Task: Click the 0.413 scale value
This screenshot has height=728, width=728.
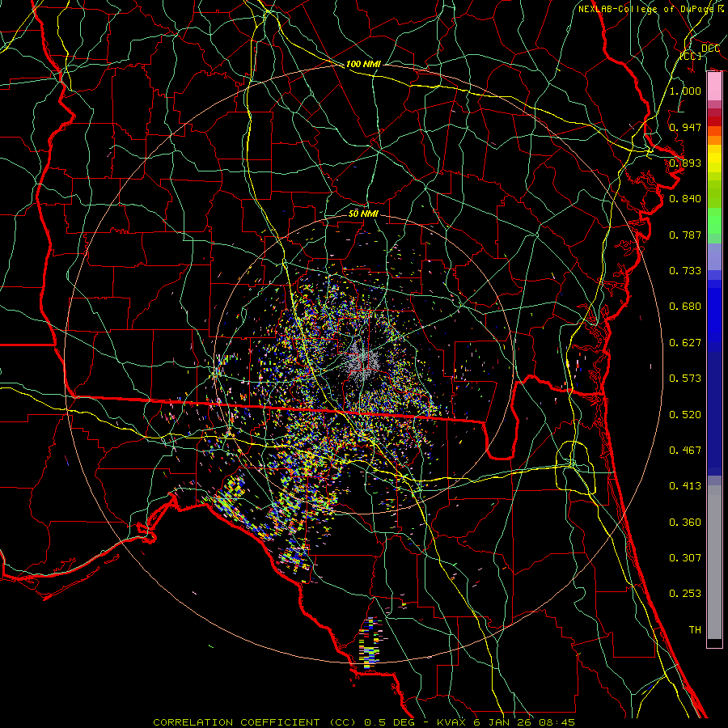Action: (x=685, y=486)
